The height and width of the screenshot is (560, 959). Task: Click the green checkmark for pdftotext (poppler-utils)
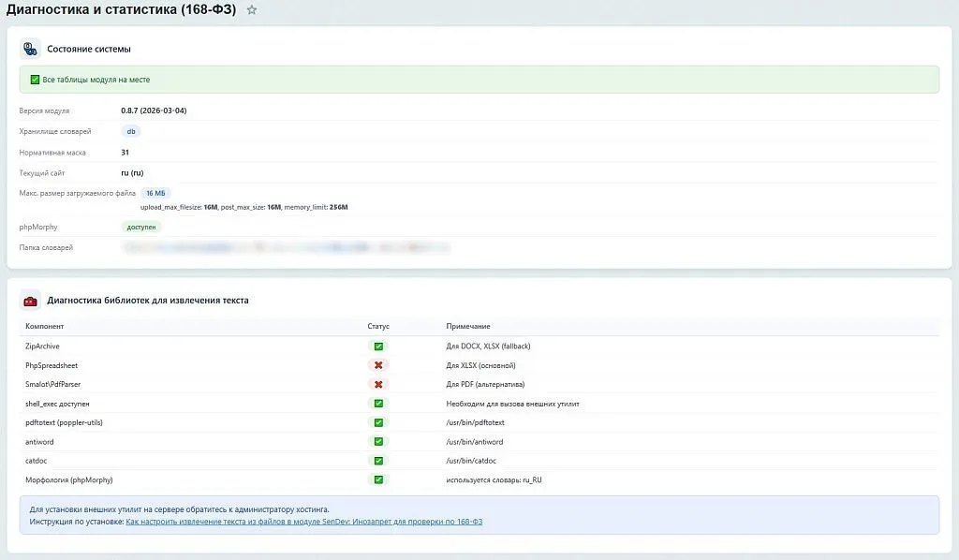point(377,422)
